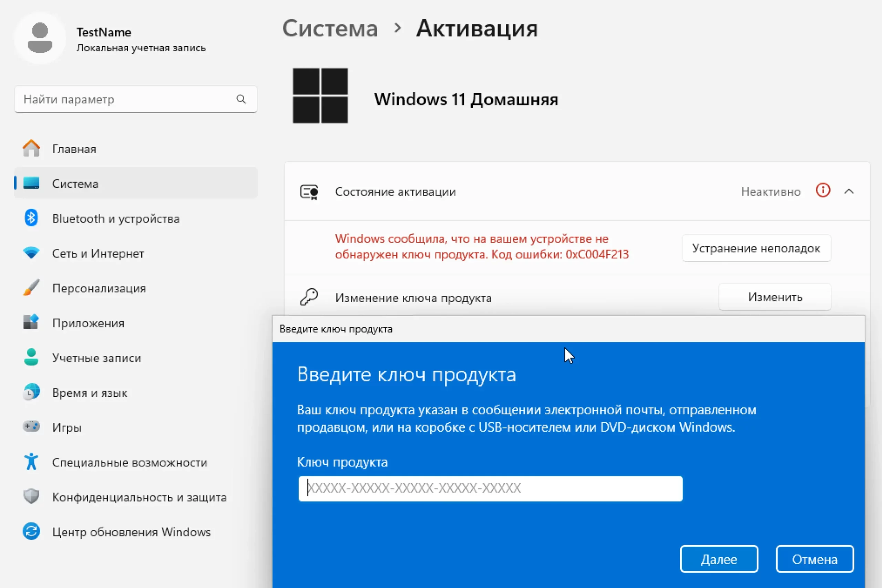Click the search magnifier icon
The image size is (882, 588).
pyautogui.click(x=241, y=99)
